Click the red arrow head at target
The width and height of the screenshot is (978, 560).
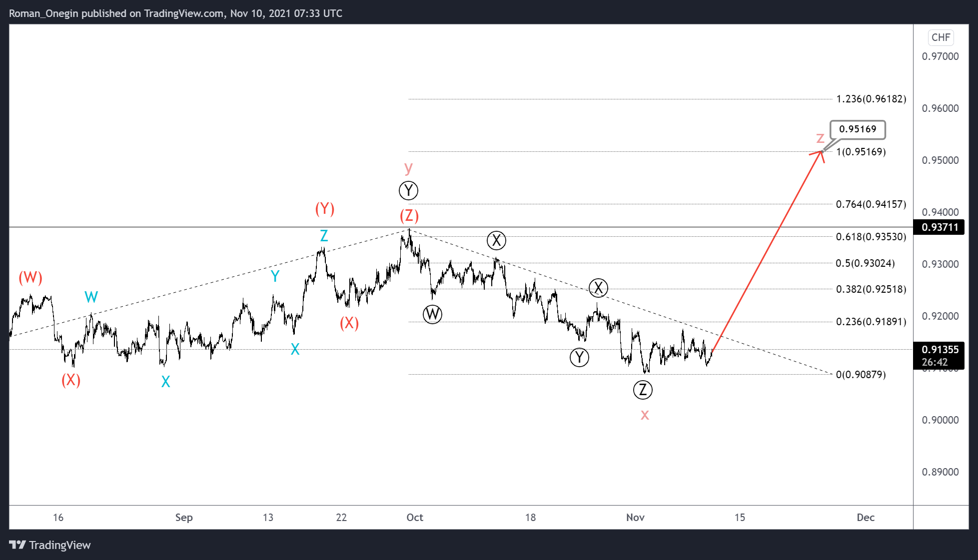819,153
